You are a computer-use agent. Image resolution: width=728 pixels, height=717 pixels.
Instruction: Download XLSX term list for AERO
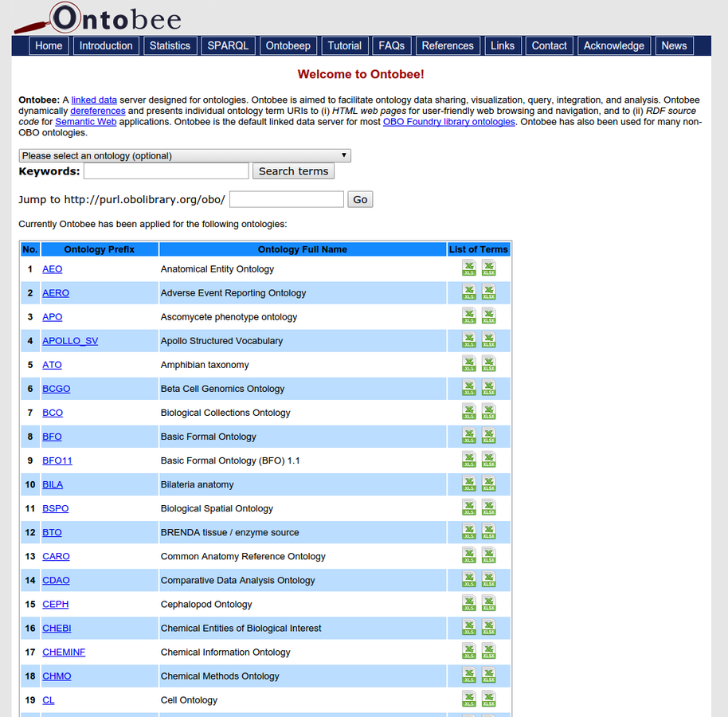click(x=488, y=292)
